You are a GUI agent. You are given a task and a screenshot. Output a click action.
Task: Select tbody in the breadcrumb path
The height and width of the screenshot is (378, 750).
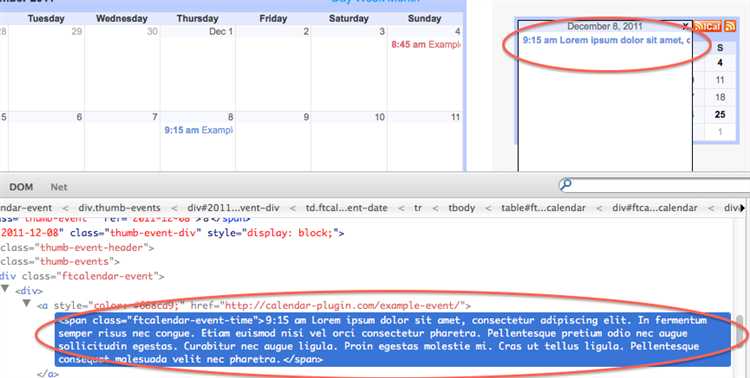coord(462,208)
